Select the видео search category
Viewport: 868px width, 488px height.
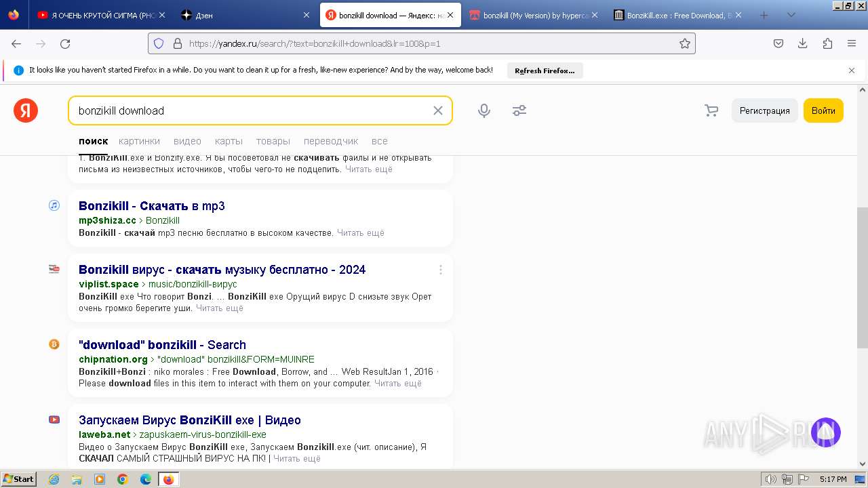pyautogui.click(x=187, y=141)
